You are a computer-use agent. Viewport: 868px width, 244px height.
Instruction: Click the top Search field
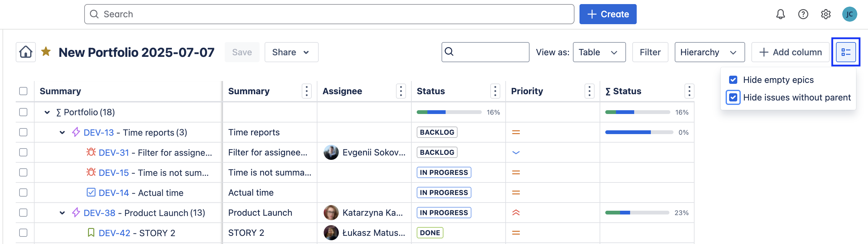328,14
